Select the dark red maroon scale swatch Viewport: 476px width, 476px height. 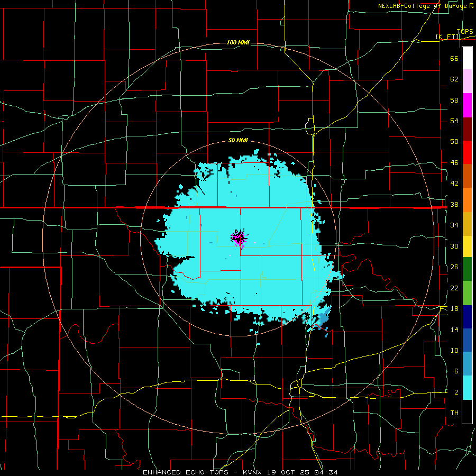[467, 129]
